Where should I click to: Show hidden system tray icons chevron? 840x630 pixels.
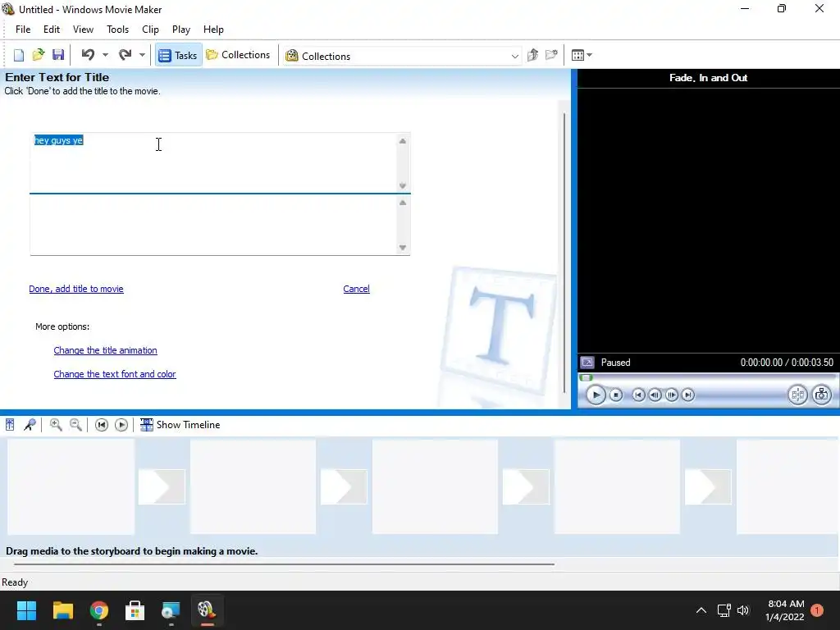[x=701, y=610]
